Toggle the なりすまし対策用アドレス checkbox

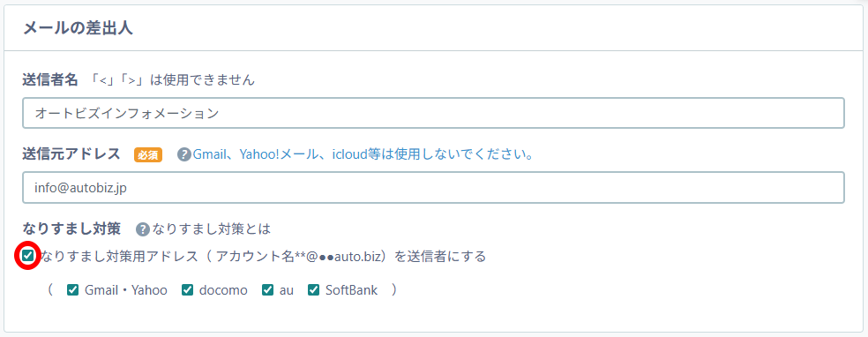[x=27, y=256]
